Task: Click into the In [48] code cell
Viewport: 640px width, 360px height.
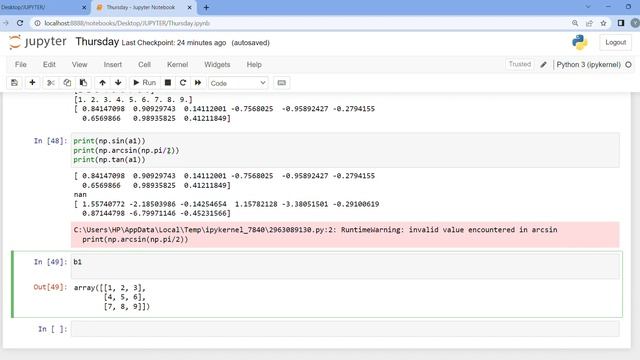Action: [345, 150]
